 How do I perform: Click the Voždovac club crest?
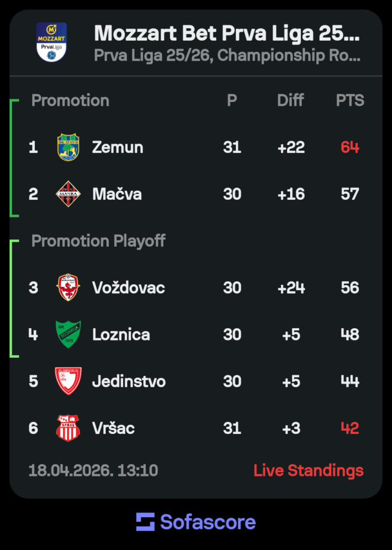point(68,287)
